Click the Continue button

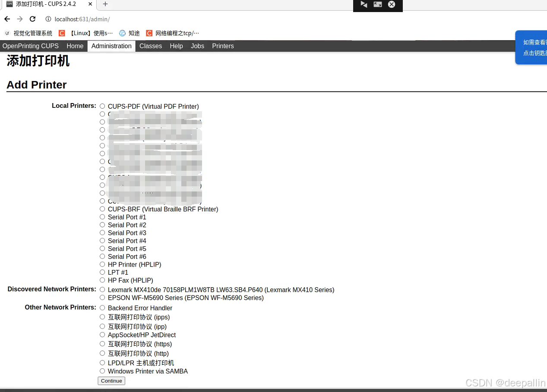(x=111, y=381)
